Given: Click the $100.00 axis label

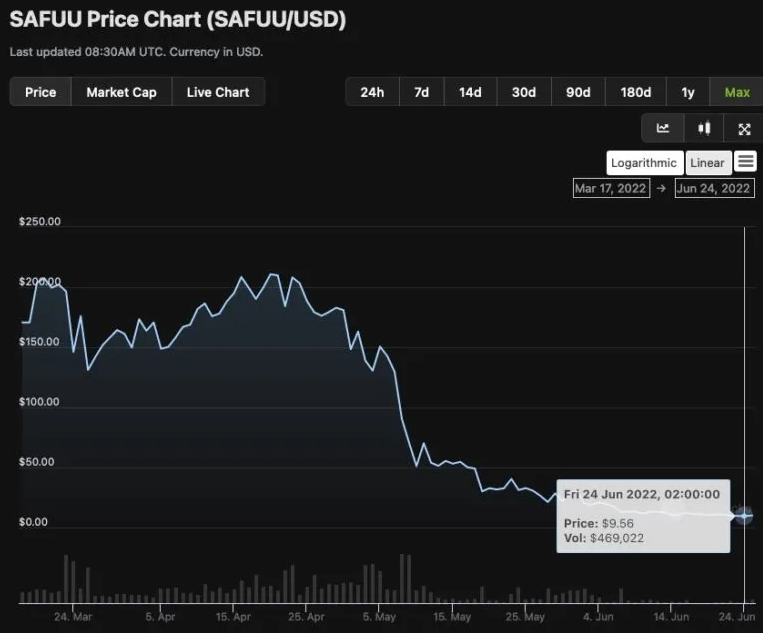Looking at the screenshot, I should [x=39, y=402].
